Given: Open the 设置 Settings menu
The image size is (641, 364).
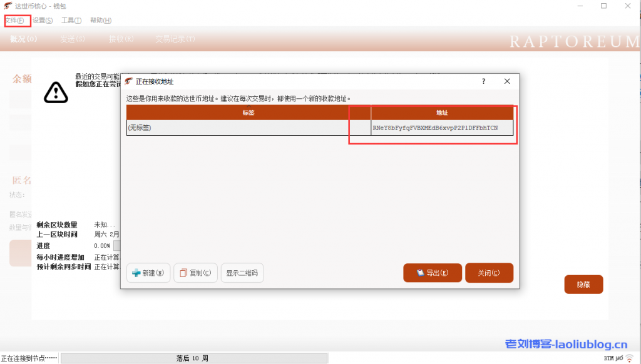Looking at the screenshot, I should [x=43, y=21].
